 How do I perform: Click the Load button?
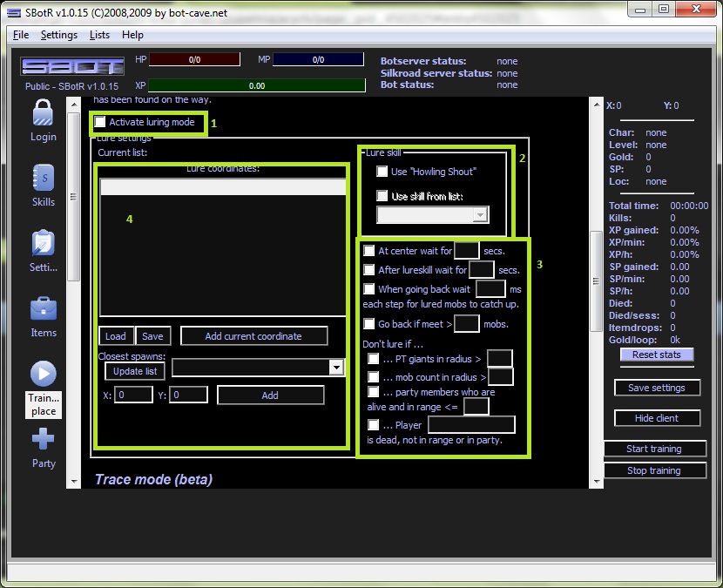pyautogui.click(x=116, y=336)
